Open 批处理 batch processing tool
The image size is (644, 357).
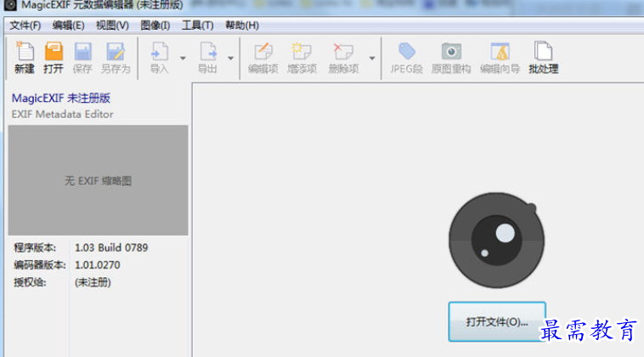coord(544,58)
